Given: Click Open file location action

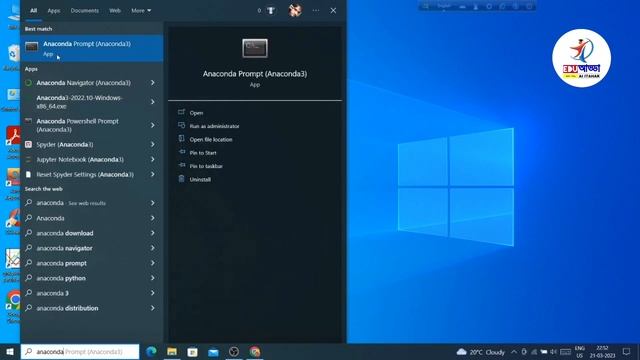Looking at the screenshot, I should (x=211, y=140).
